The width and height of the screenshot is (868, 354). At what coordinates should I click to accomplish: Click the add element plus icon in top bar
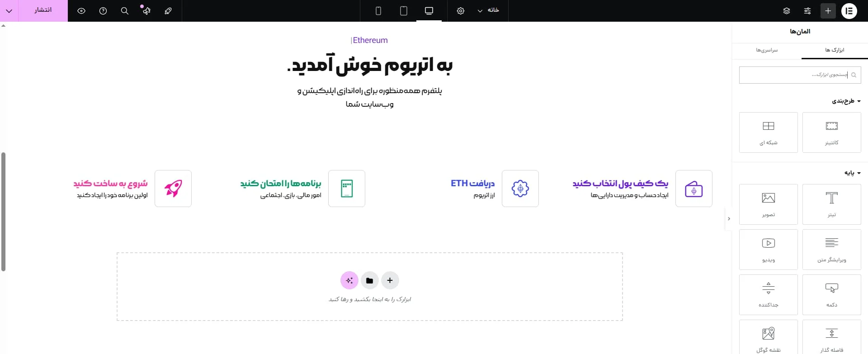pyautogui.click(x=828, y=11)
